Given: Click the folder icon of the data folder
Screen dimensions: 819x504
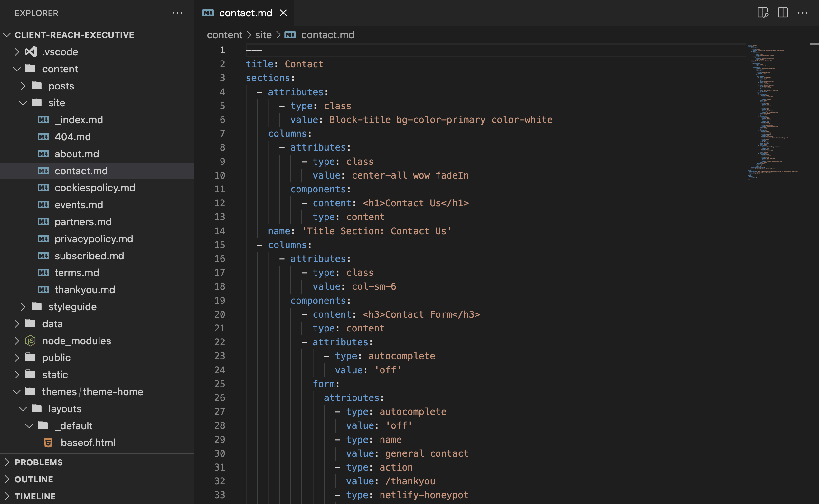Looking at the screenshot, I should [x=30, y=323].
